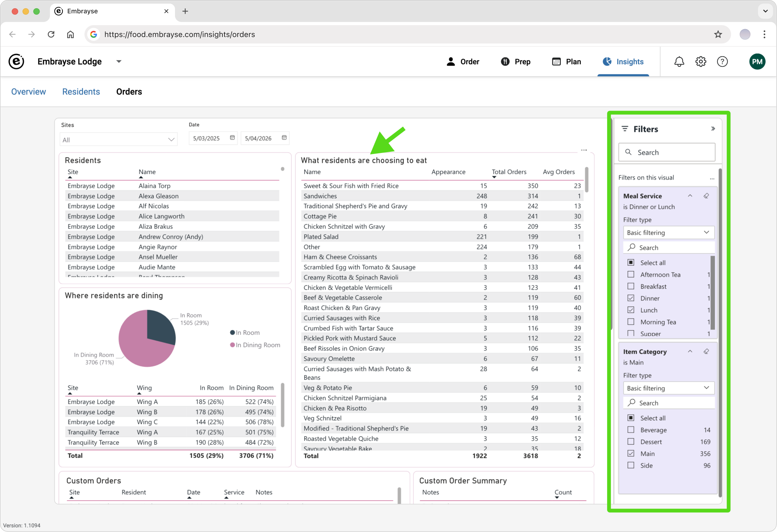Clear the Item Category filter with eraser icon
Viewport: 777px width, 532px height.
pos(706,351)
